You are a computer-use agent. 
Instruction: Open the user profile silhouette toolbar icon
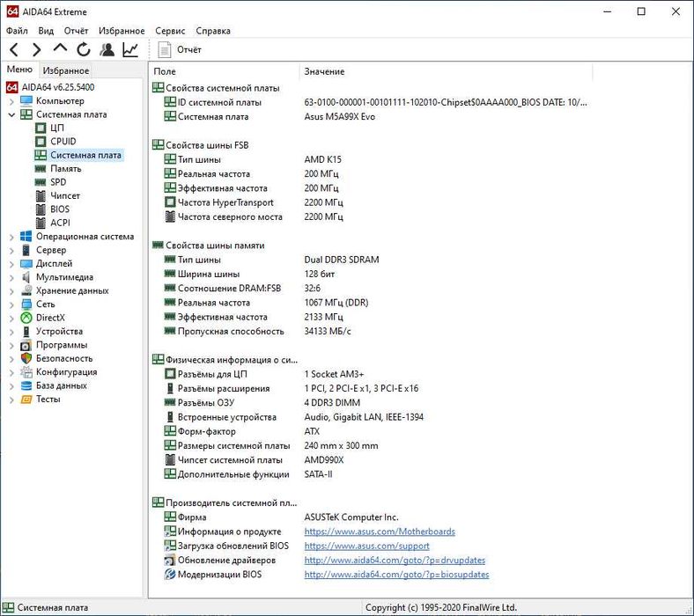[107, 49]
